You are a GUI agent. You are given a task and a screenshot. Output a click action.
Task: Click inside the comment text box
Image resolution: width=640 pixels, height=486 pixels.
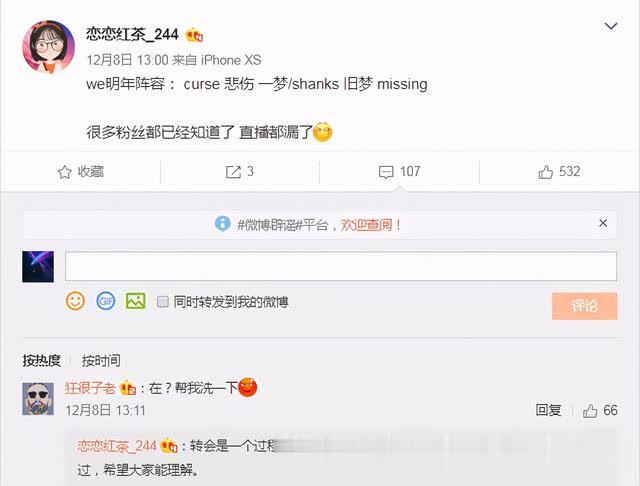pos(341,266)
